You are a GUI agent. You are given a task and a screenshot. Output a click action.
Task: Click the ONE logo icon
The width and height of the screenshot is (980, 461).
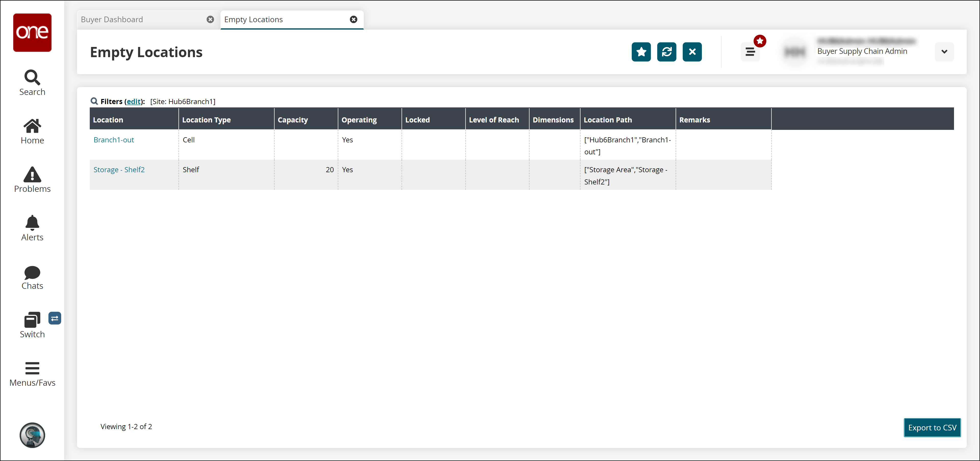32,32
